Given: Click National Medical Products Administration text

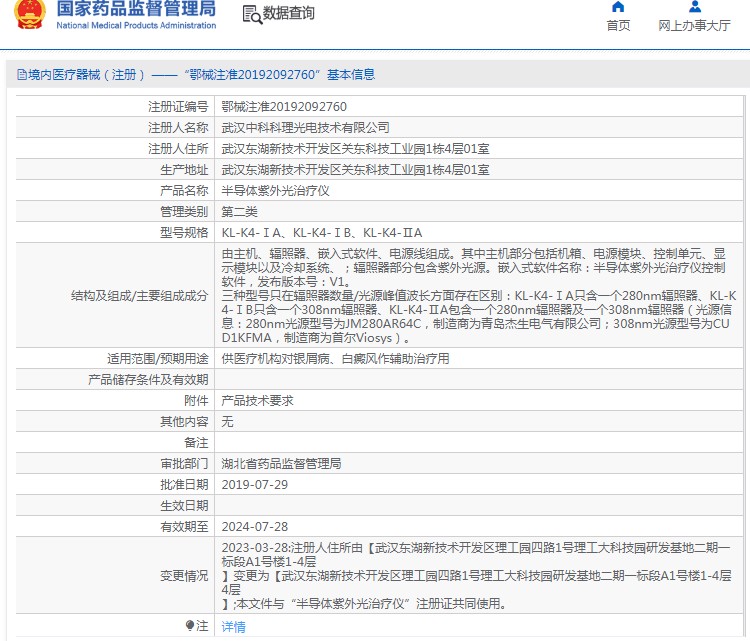Looking at the screenshot, I should (136, 25).
